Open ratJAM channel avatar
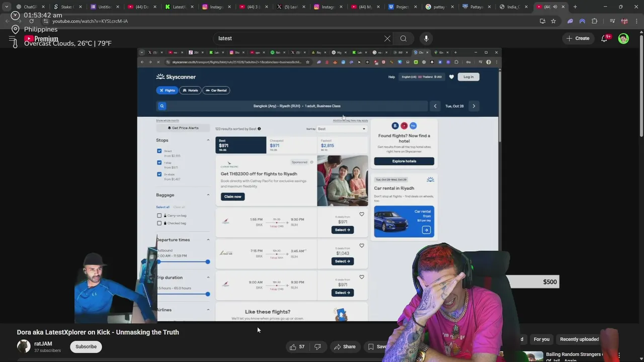The width and height of the screenshot is (644, 362). click(x=24, y=346)
